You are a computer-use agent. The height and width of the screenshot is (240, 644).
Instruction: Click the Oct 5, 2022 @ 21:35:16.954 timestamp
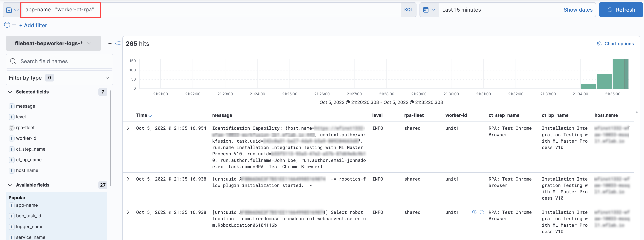(171, 128)
